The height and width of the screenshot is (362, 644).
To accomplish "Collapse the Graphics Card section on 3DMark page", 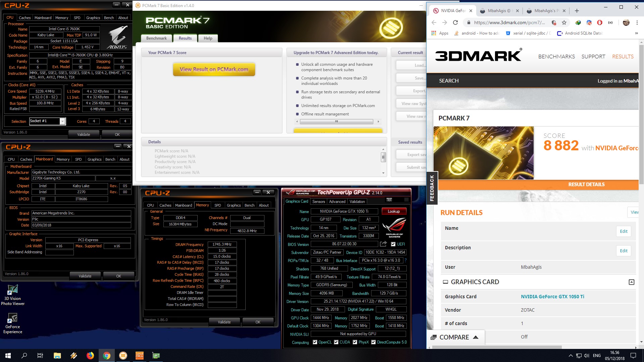I will pos(631,282).
